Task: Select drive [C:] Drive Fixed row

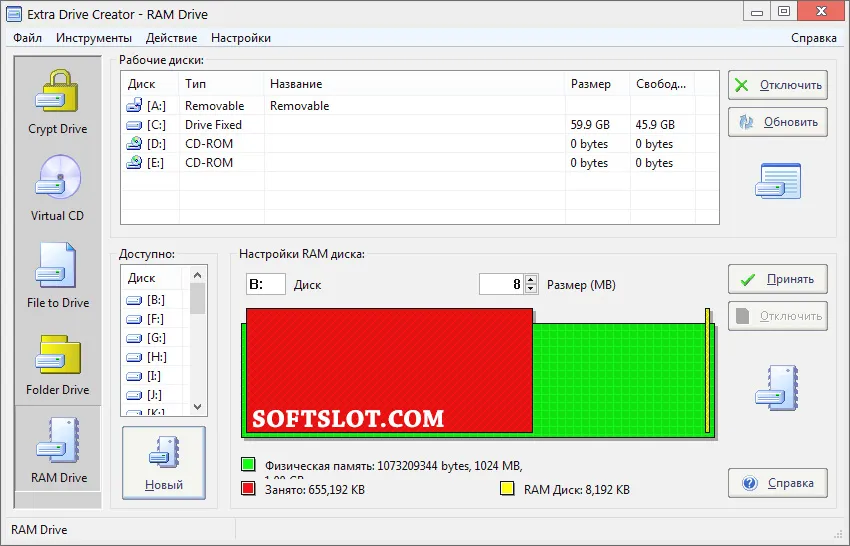Action: click(x=420, y=125)
